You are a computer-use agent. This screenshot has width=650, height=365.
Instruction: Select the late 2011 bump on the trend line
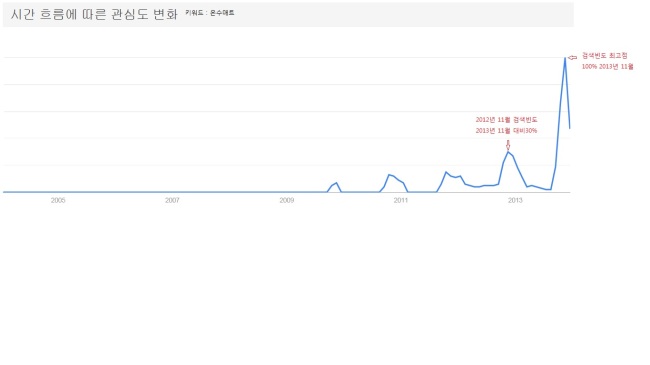click(446, 172)
